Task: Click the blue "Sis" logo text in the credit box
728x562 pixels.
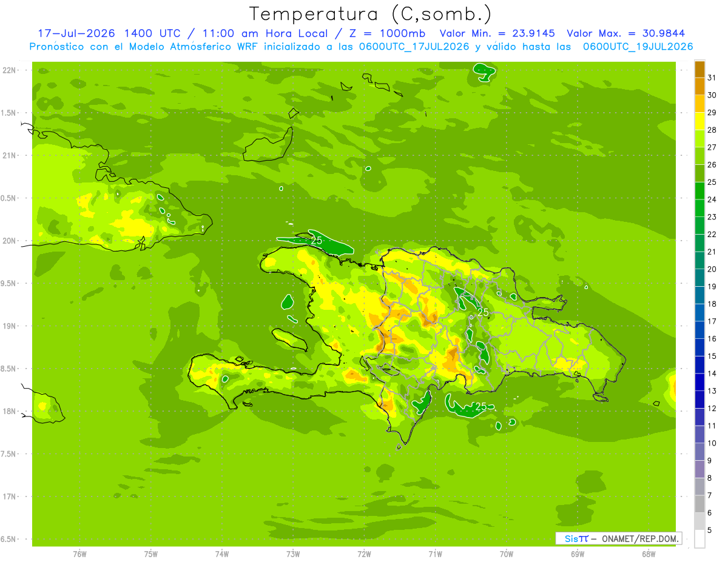Action: click(571, 538)
